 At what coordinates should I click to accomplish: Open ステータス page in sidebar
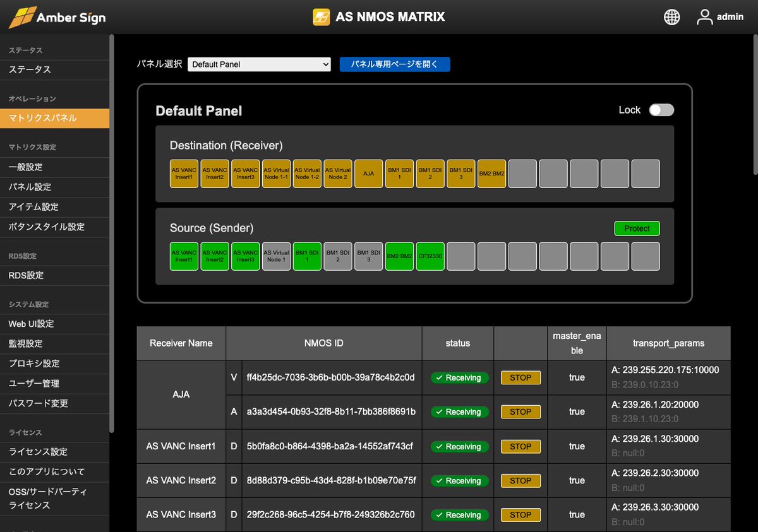click(x=30, y=69)
